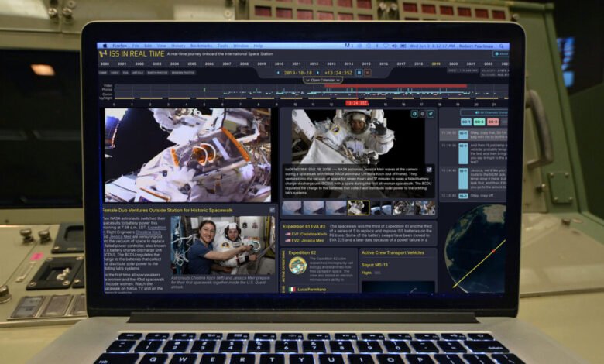The image size is (604, 364).
Task: Toggle the red SG-3 channel button
Action: [x=492, y=122]
